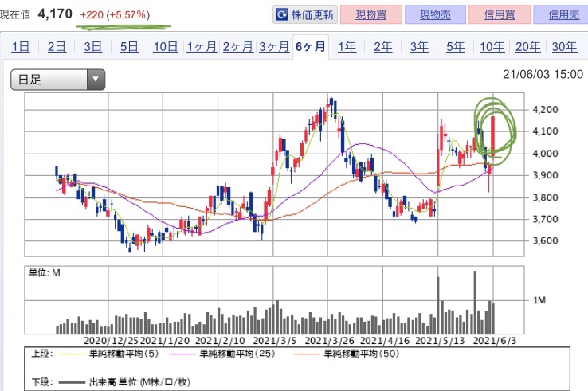Click the 1M volume axis label

(539, 300)
